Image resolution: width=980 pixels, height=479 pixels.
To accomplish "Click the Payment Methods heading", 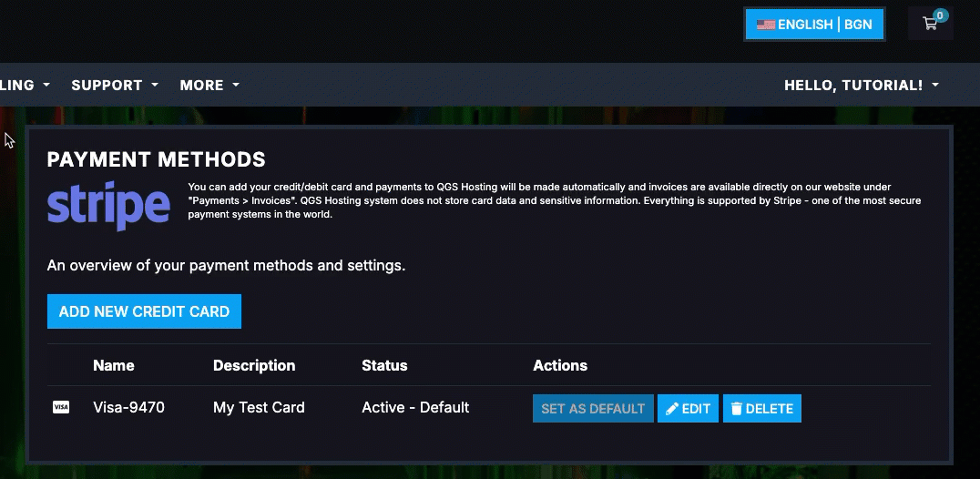I will click(x=156, y=159).
